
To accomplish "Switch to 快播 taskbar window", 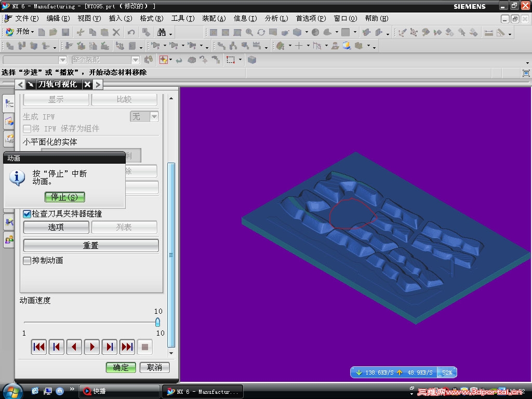I will (x=119, y=391).
